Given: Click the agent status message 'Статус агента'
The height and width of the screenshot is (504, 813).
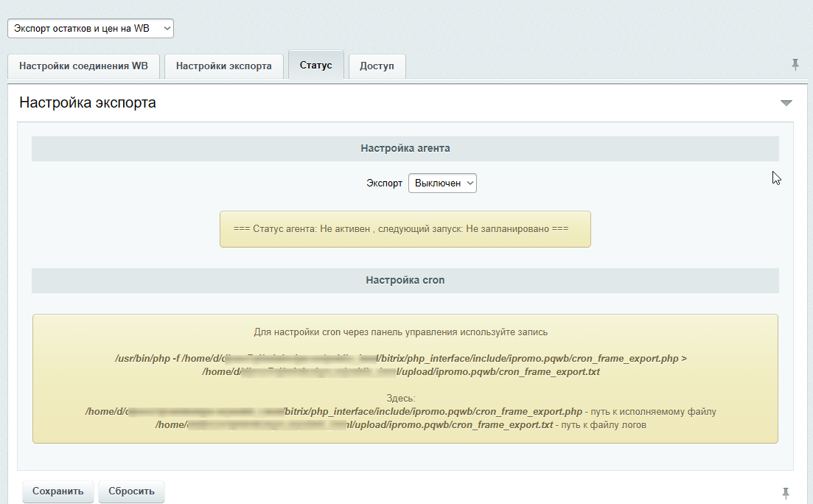Looking at the screenshot, I should click(x=405, y=229).
